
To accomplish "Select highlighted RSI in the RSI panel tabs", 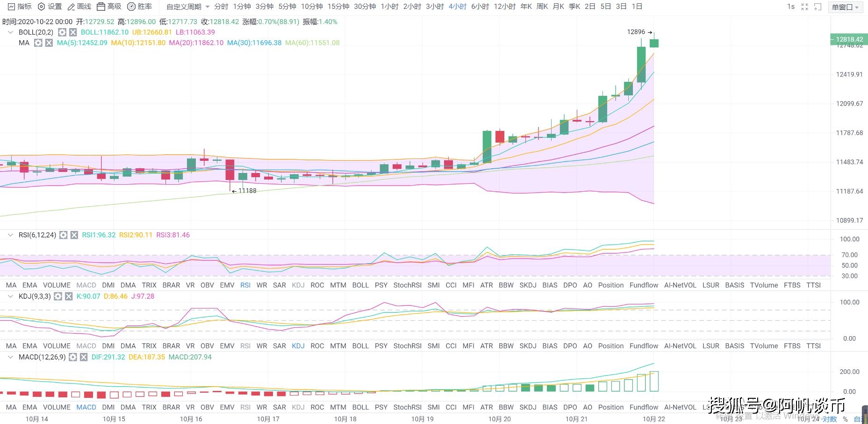I will (245, 285).
